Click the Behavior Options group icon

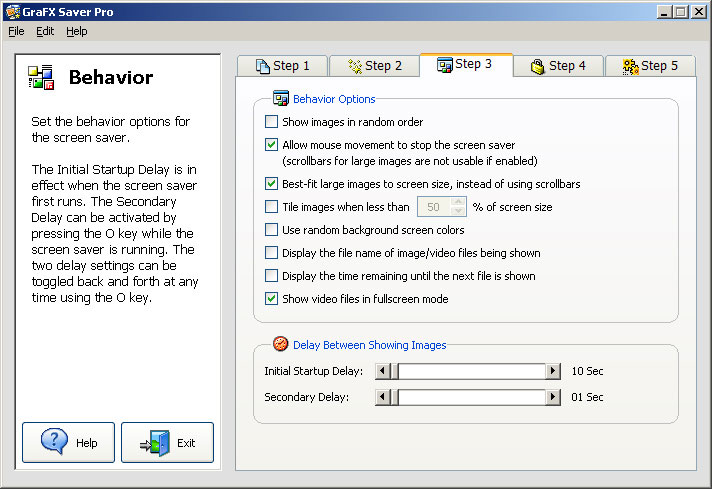point(281,98)
